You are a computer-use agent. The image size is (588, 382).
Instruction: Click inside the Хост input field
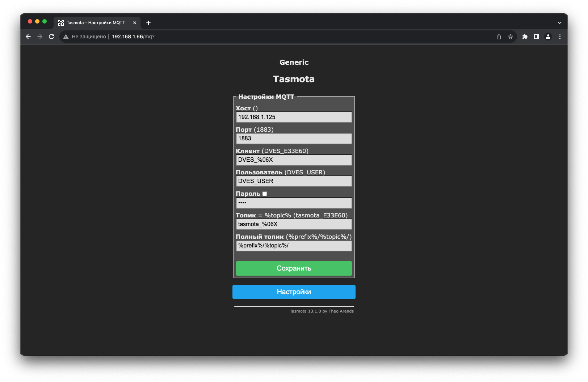pyautogui.click(x=294, y=117)
